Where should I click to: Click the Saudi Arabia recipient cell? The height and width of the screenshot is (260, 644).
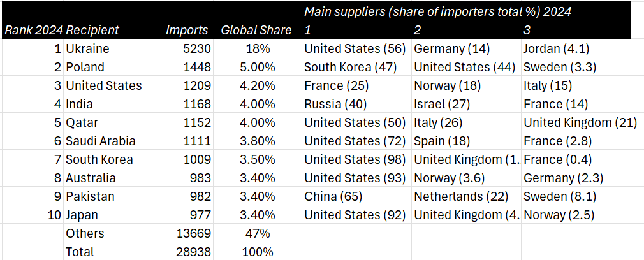[108, 141]
